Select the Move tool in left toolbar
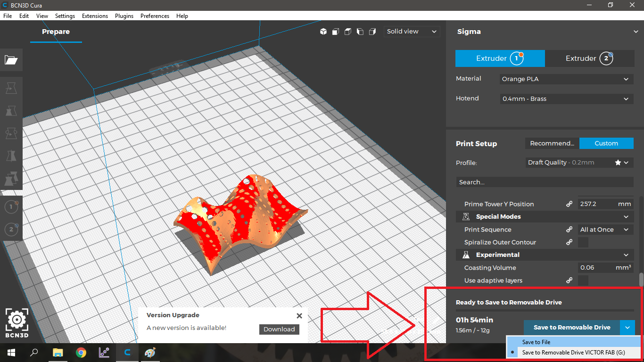 point(11,88)
